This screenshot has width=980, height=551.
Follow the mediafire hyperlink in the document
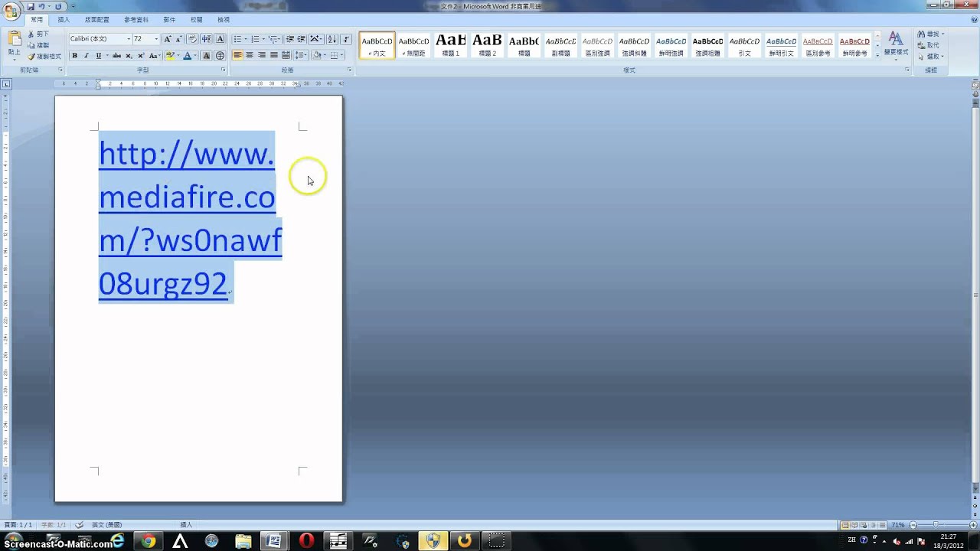190,218
